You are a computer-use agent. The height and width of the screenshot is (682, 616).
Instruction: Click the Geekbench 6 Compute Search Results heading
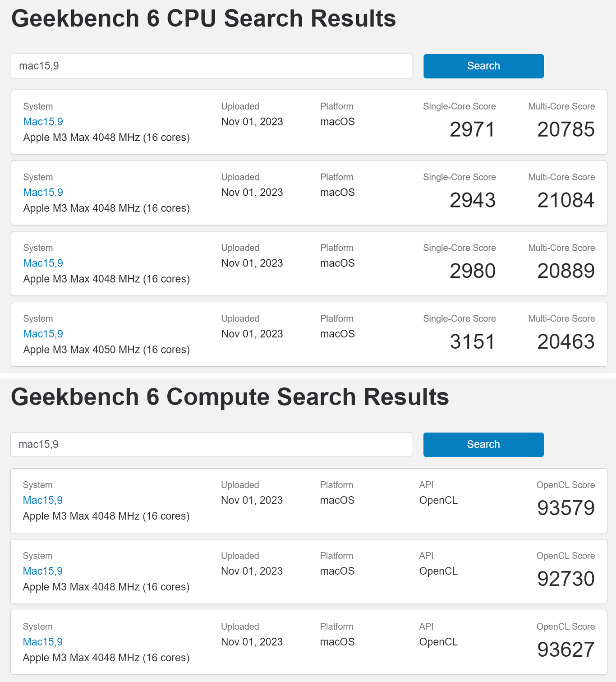click(x=230, y=397)
